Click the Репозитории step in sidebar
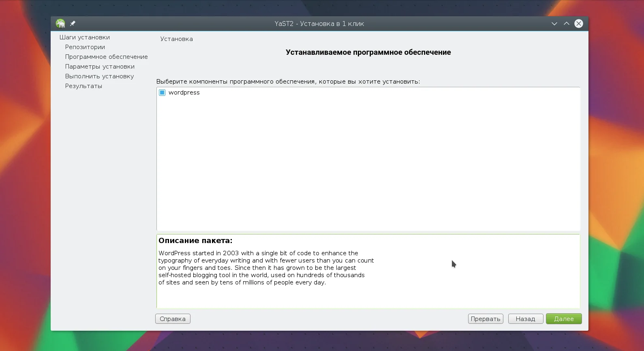The height and width of the screenshot is (351, 644). coord(85,47)
